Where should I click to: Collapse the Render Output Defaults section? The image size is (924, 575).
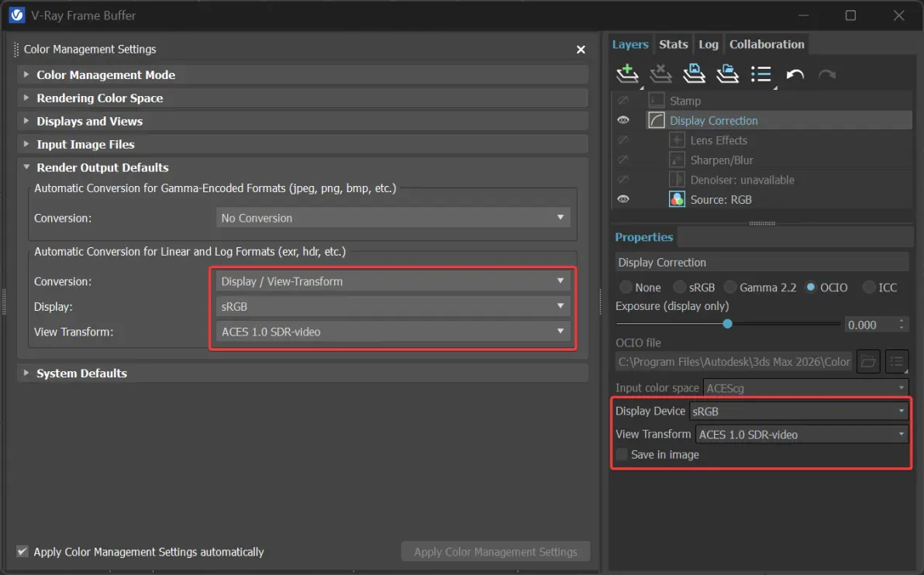point(26,167)
